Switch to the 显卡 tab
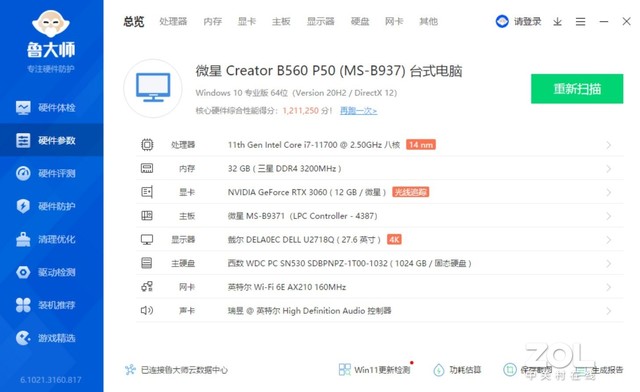Image resolution: width=640 pixels, height=392 pixels. click(247, 22)
